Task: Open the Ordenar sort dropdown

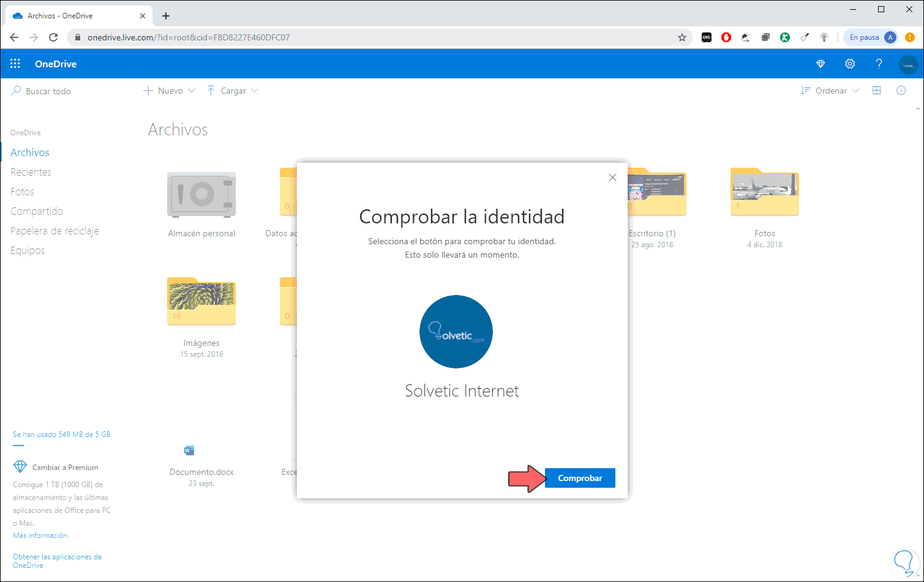Action: coord(830,91)
